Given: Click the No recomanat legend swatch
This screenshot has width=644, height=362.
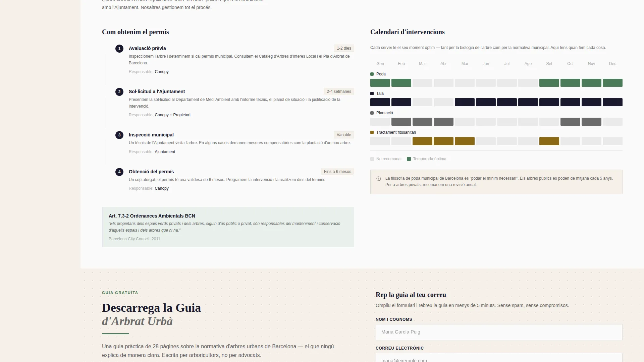Looking at the screenshot, I should tap(372, 159).
